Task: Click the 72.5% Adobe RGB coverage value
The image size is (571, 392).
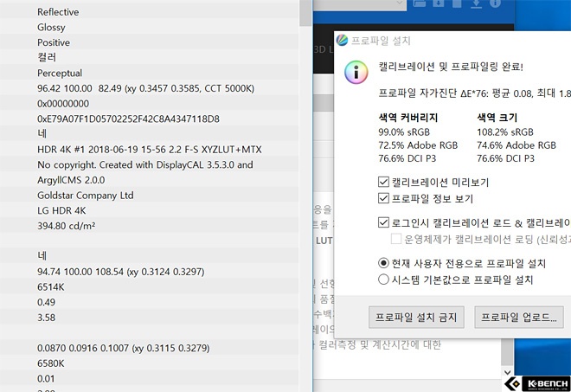Action: click(418, 145)
